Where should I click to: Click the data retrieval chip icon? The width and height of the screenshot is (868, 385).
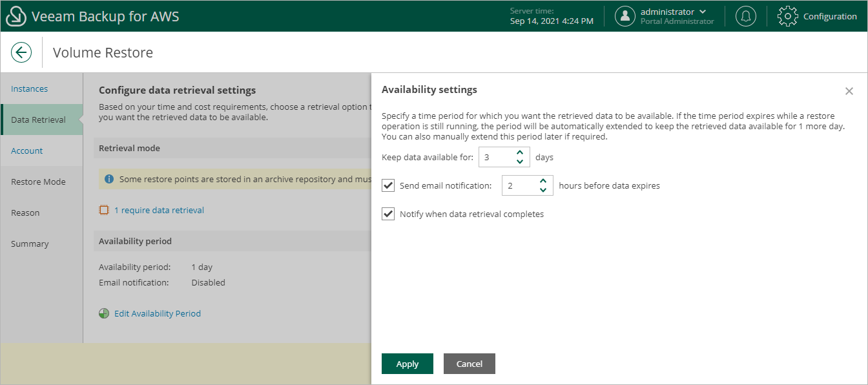click(x=104, y=210)
